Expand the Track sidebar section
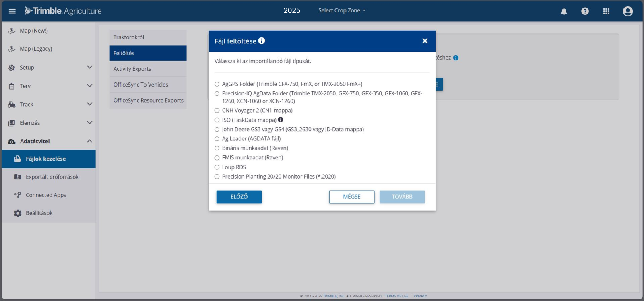Screen dimensions: 644x301 tap(89, 104)
